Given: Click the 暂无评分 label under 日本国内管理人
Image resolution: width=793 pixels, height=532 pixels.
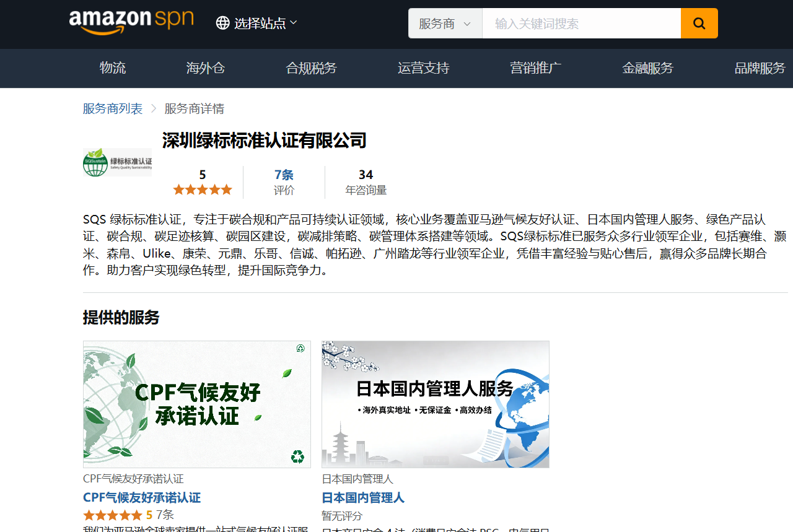Looking at the screenshot, I should tap(342, 516).
